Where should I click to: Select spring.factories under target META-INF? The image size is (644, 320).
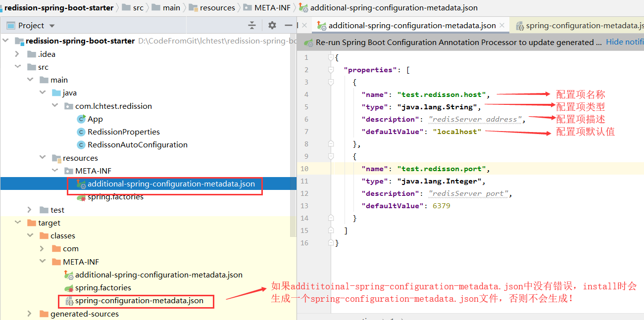point(103,287)
